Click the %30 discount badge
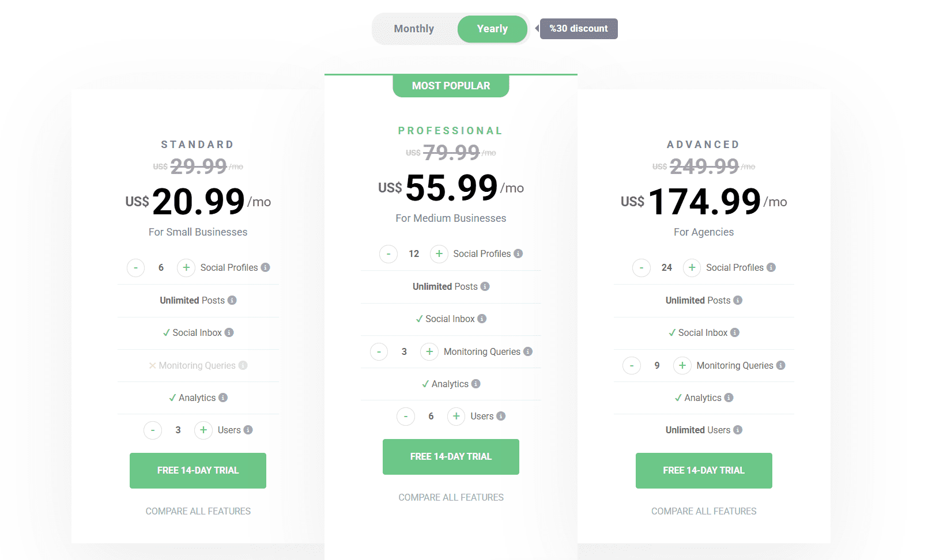 coord(578,28)
